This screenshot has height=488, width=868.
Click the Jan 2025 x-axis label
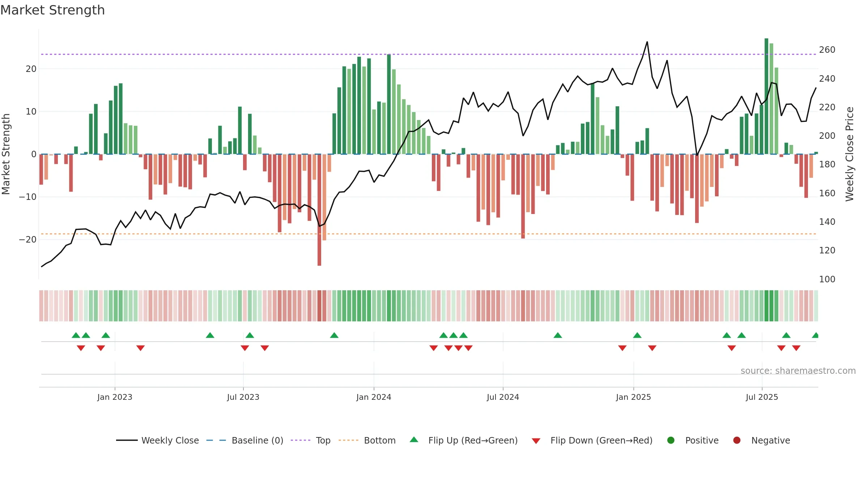(633, 397)
